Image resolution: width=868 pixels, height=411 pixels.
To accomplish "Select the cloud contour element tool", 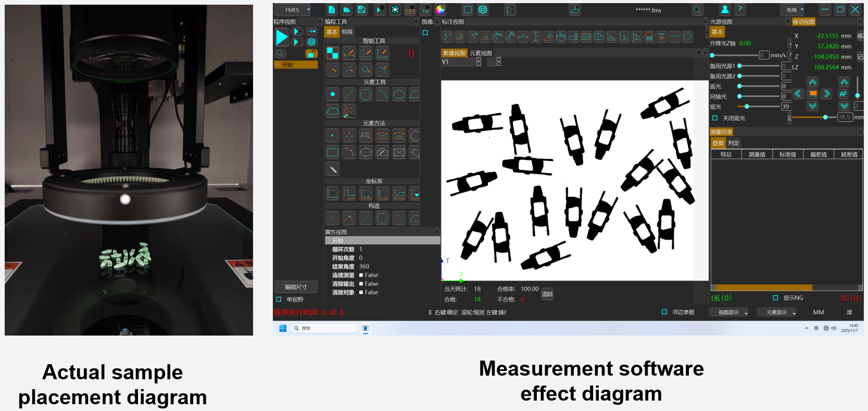I will (x=332, y=110).
